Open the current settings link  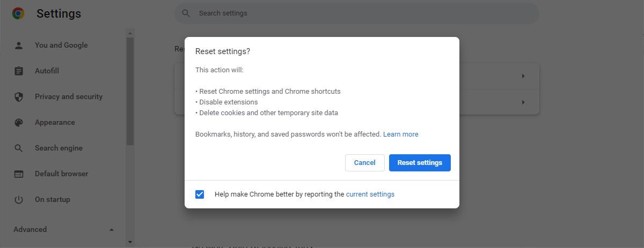[x=370, y=194]
